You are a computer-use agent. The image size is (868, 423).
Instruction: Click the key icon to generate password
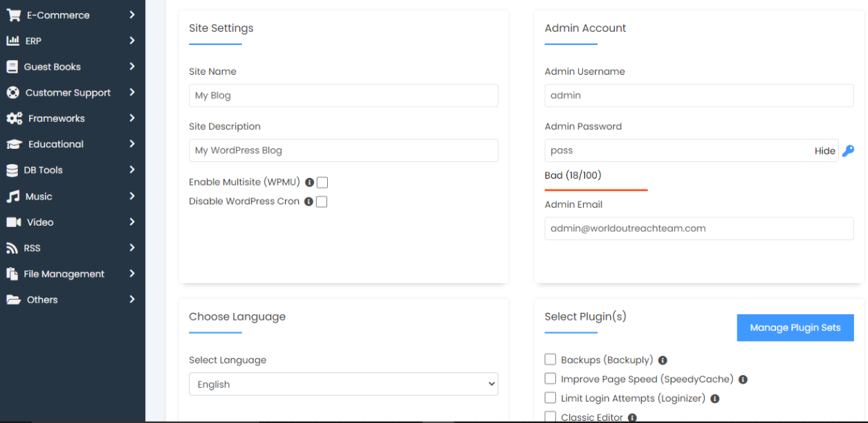tap(848, 151)
